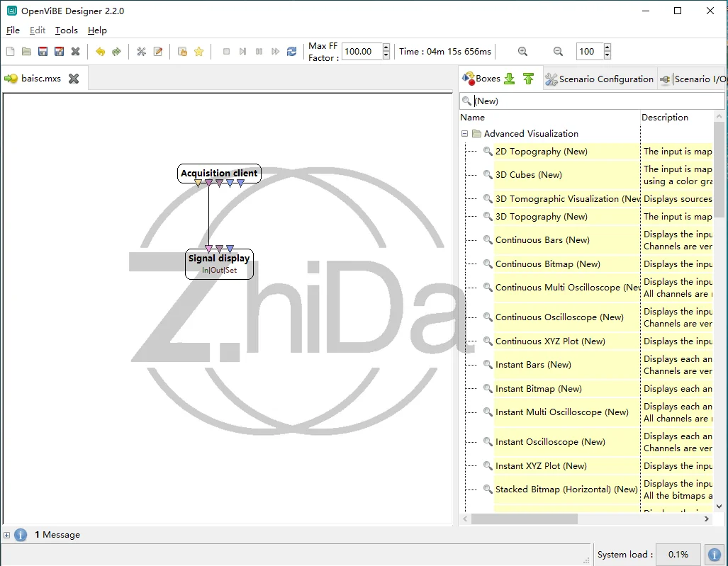Redo the action with the green arrow

pos(116,52)
